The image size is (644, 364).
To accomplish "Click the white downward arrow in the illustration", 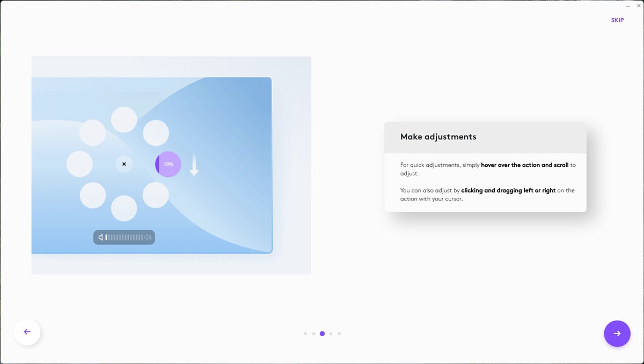I will click(x=194, y=165).
